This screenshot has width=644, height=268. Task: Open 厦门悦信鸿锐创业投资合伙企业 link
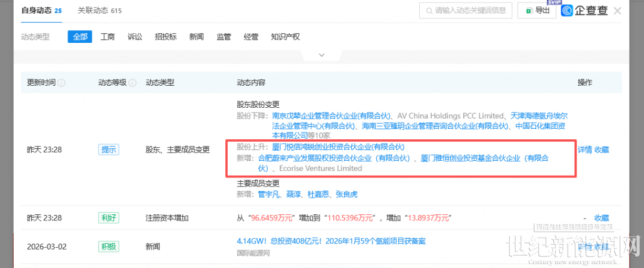[x=338, y=147]
